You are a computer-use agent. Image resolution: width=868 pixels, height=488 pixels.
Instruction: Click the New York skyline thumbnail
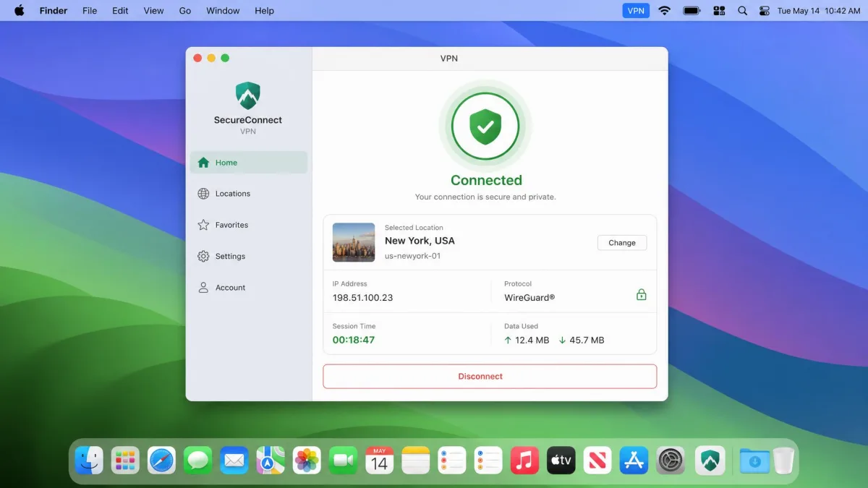[x=354, y=242]
